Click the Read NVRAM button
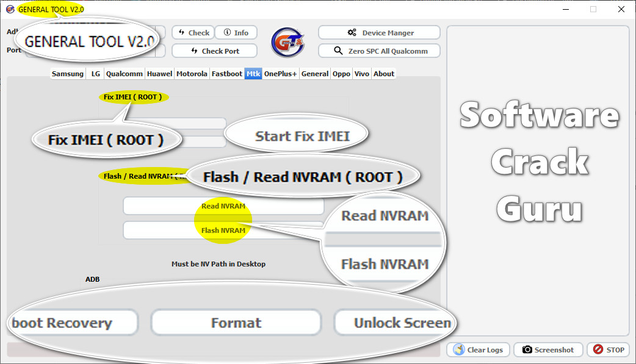 click(223, 206)
